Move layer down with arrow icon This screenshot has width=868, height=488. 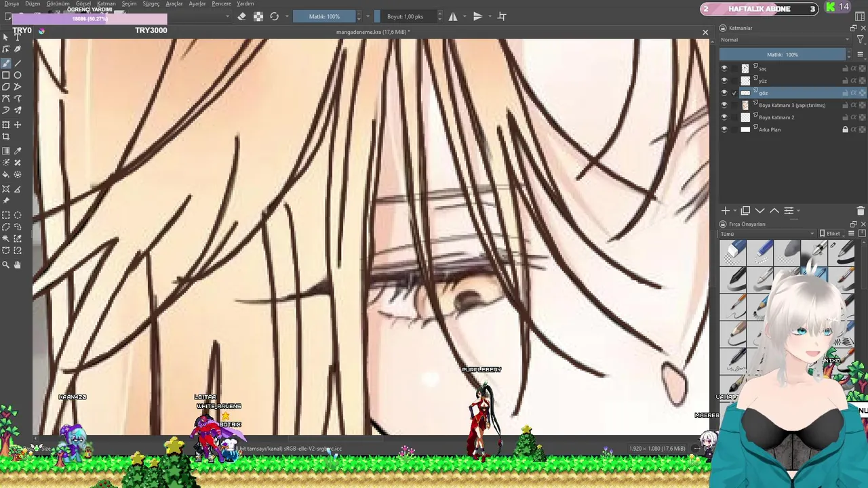tap(759, 211)
